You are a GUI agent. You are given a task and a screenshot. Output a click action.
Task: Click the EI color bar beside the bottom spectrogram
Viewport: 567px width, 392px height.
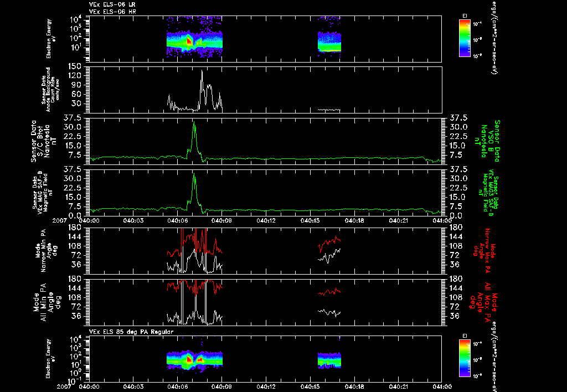click(x=465, y=358)
